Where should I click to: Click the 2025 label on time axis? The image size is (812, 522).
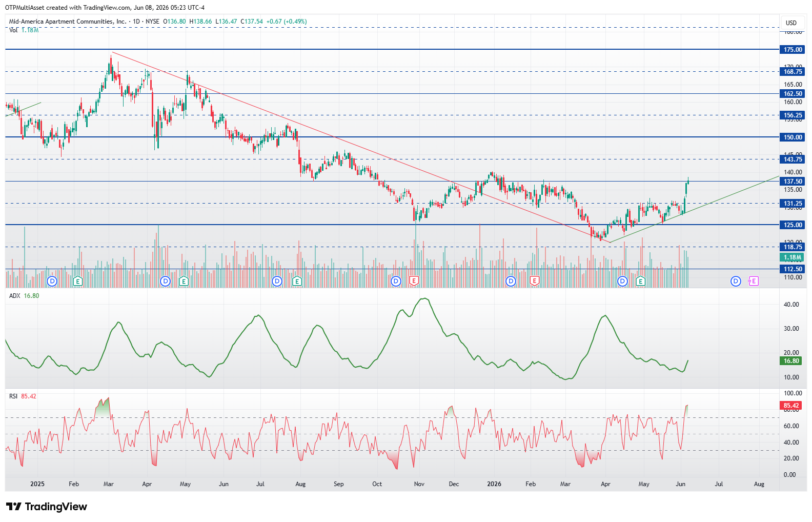[37, 484]
